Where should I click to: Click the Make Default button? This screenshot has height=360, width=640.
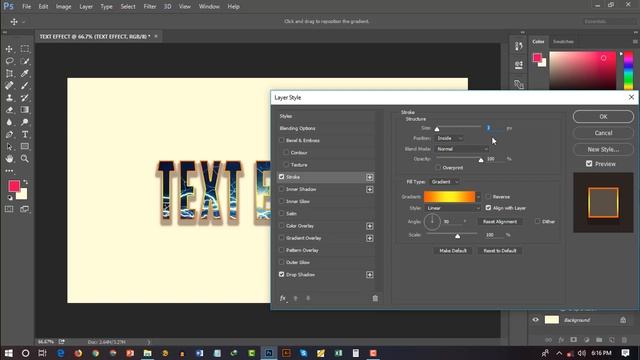coord(453,251)
